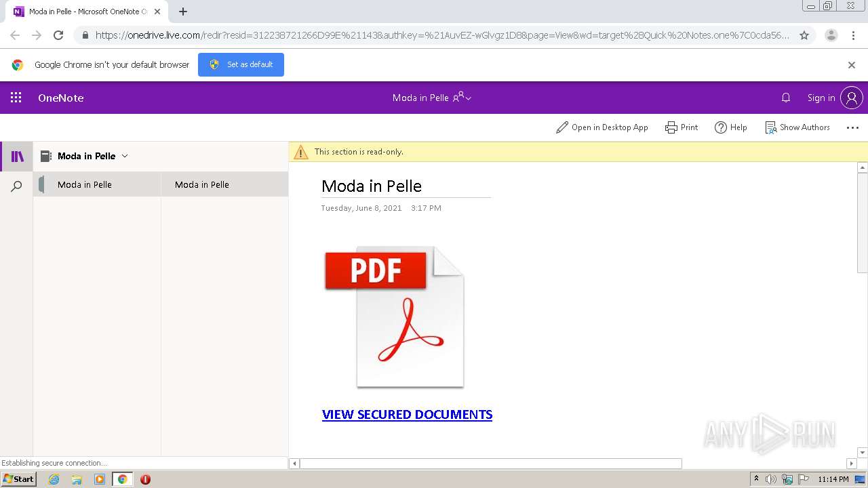Select the Moda in Pelle section
Image resolution: width=868 pixels, height=488 pixels.
point(97,184)
